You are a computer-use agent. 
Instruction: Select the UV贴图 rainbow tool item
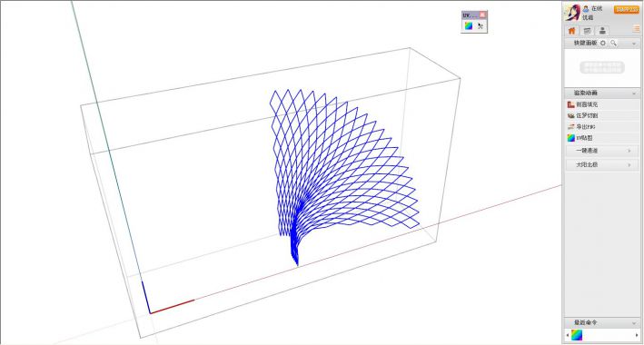pos(601,138)
